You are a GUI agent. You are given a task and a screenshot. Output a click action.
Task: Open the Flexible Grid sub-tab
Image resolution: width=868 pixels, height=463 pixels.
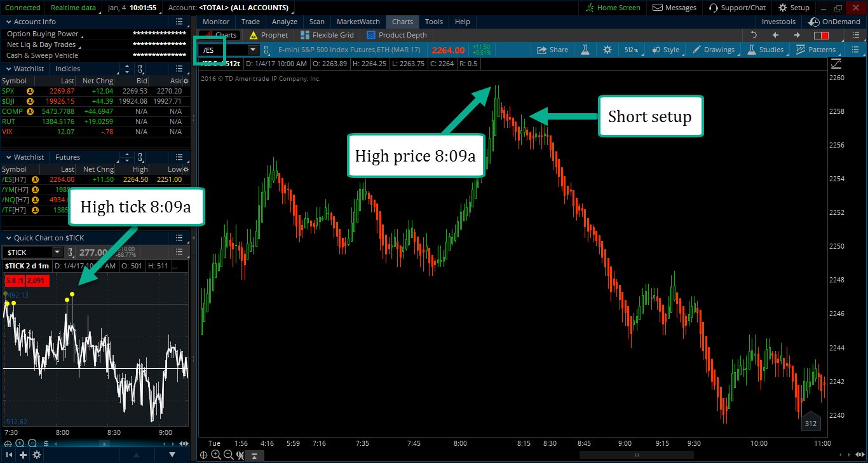click(327, 35)
